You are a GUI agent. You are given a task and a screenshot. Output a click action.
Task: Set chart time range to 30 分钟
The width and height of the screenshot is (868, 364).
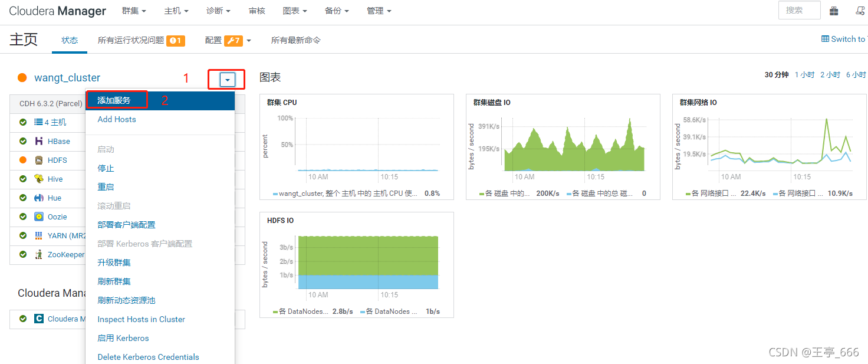[777, 75]
